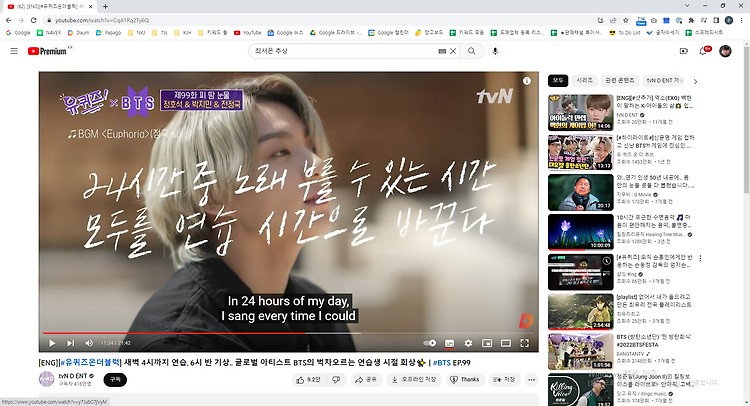
Task: Open the Chrome extensions puzzle icon
Action: 691,21
